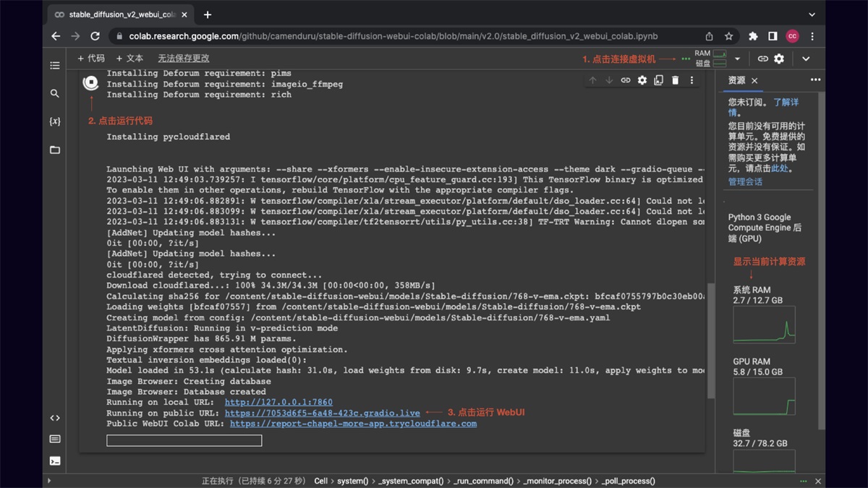Viewport: 868px width, 488px height.
Task: Expand the bottom-left status bar arrow
Action: [49, 481]
